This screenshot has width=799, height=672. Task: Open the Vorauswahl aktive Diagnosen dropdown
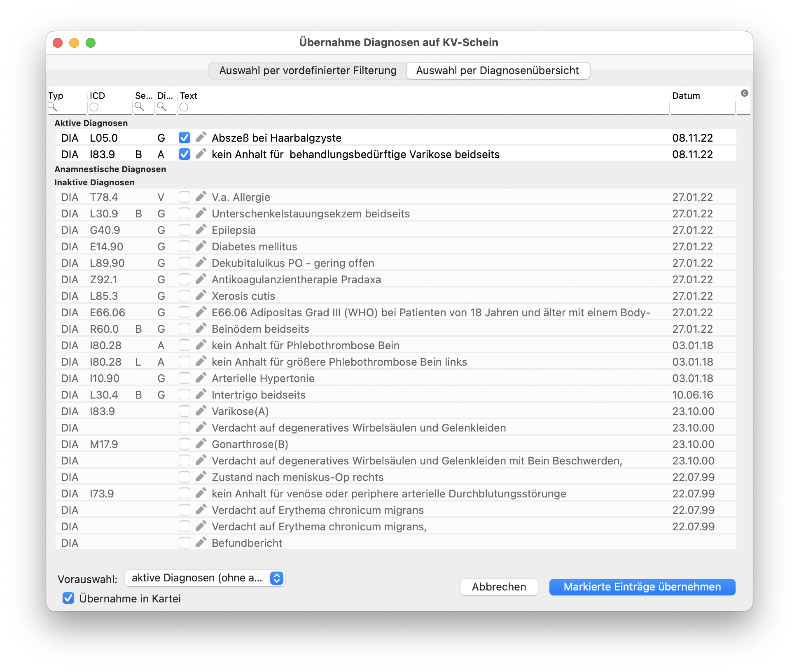(x=205, y=578)
